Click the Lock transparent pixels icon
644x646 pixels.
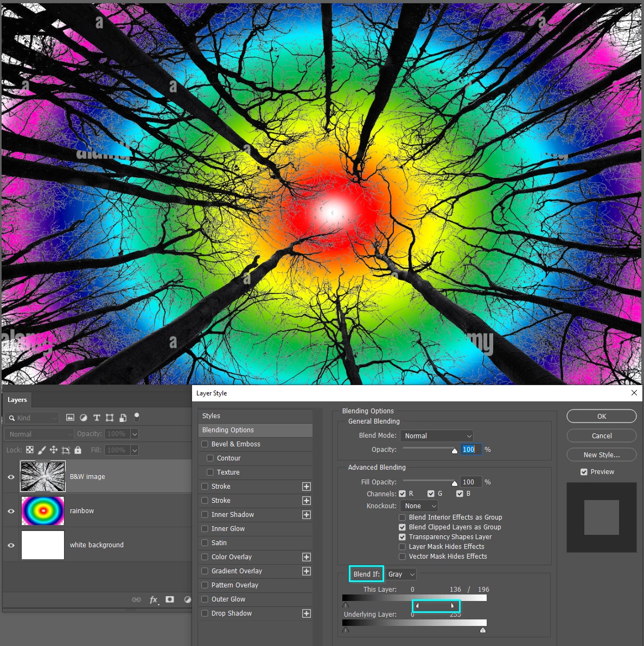pyautogui.click(x=30, y=450)
